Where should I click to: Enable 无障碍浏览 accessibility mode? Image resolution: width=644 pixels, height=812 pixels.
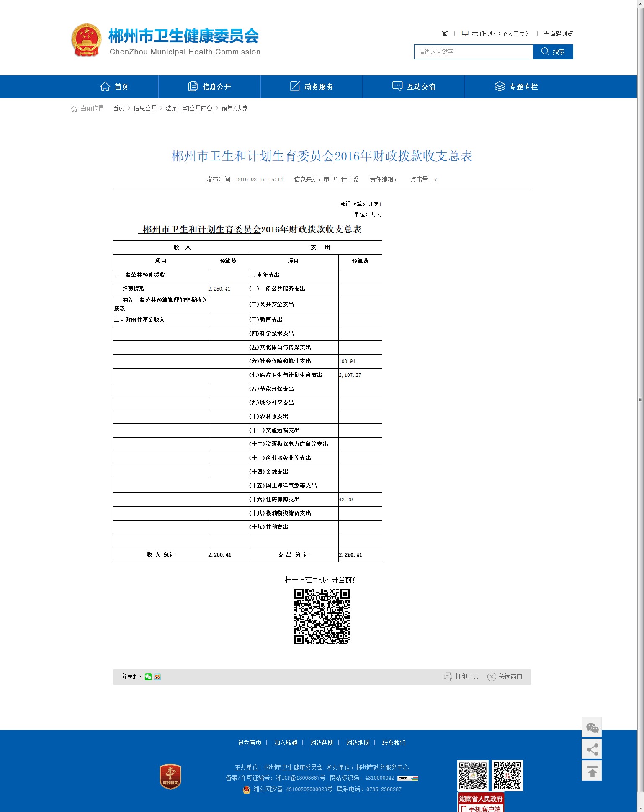point(558,34)
